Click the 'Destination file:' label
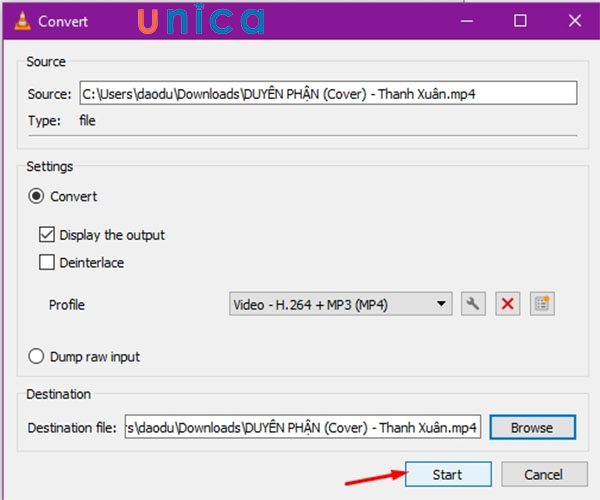Viewport: 600px width, 500px height. (x=72, y=428)
